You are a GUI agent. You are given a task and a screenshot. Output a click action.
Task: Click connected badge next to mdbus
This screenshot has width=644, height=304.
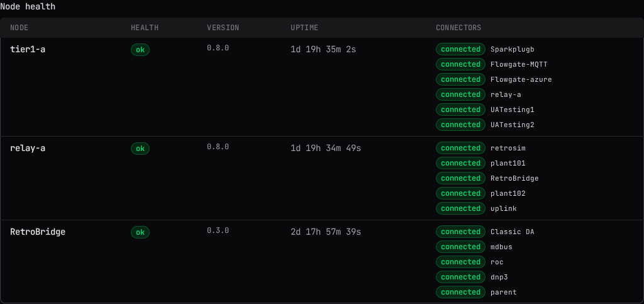[x=460, y=247]
